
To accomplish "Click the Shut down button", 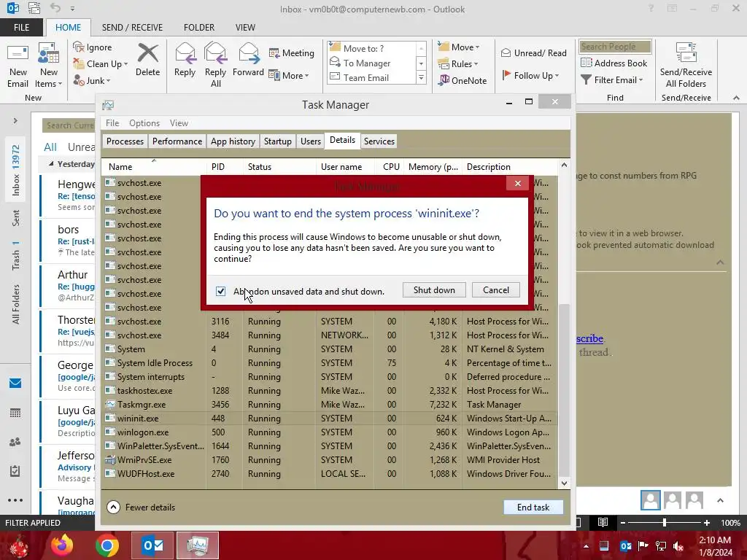I will (434, 290).
